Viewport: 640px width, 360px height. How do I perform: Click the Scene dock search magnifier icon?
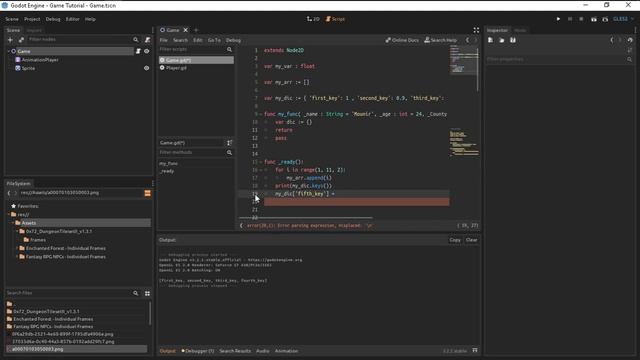point(136,40)
